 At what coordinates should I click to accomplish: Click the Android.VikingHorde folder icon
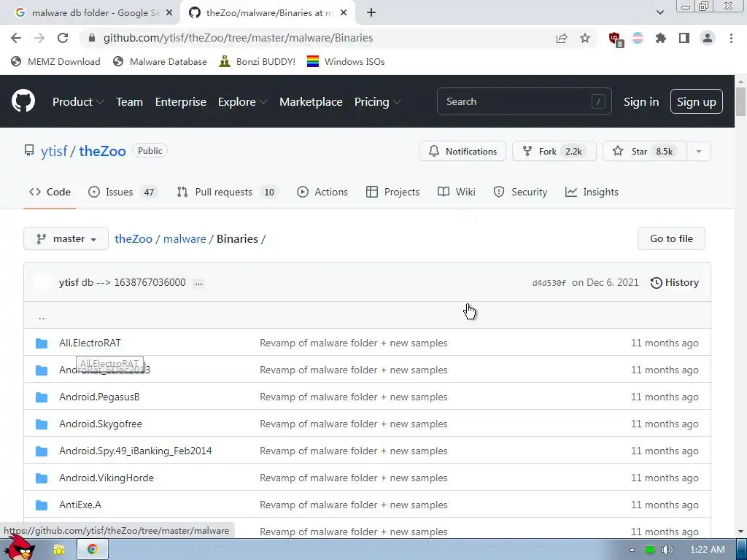pos(42,478)
